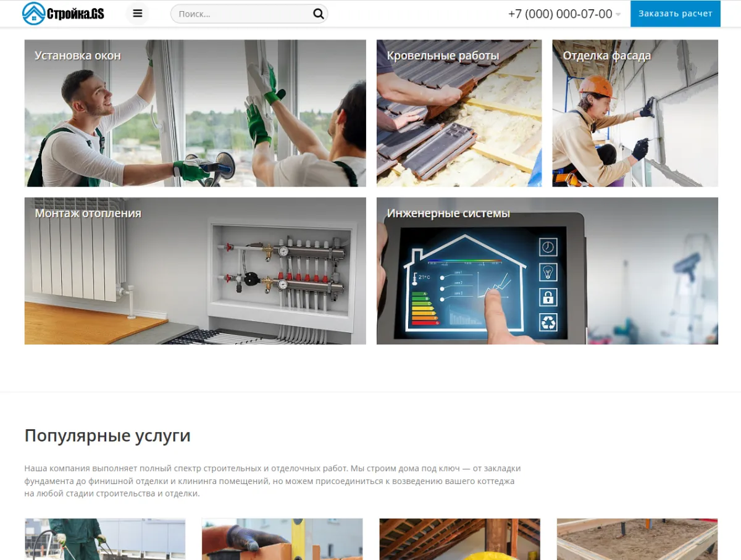Open the Установка окон service tile

[195, 113]
